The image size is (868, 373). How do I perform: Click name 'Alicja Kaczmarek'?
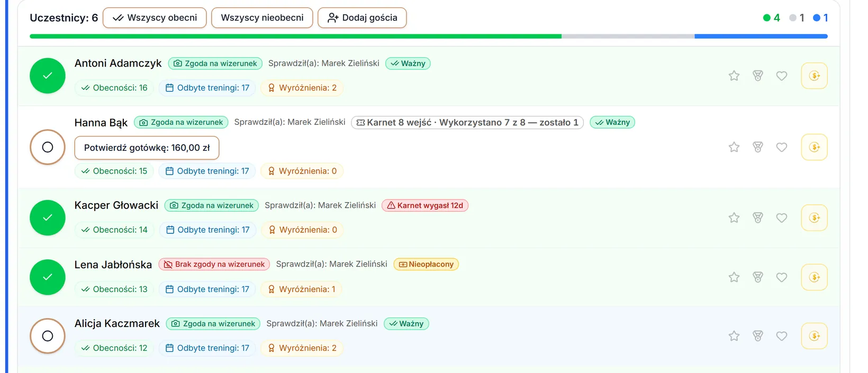[117, 323]
